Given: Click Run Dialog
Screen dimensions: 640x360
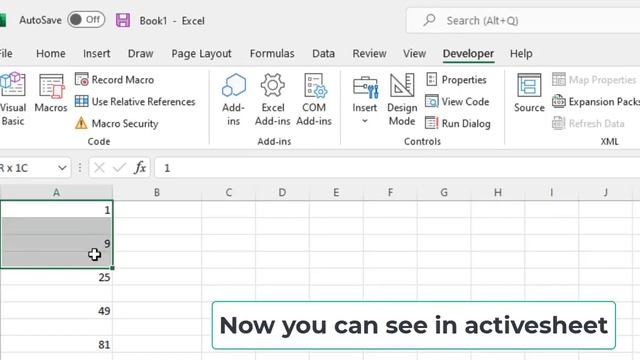Looking at the screenshot, I should click(x=458, y=123).
